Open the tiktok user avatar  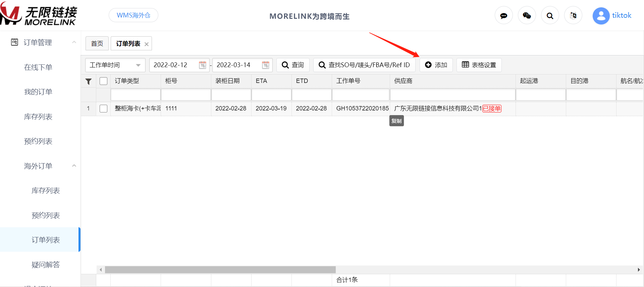coord(601,16)
